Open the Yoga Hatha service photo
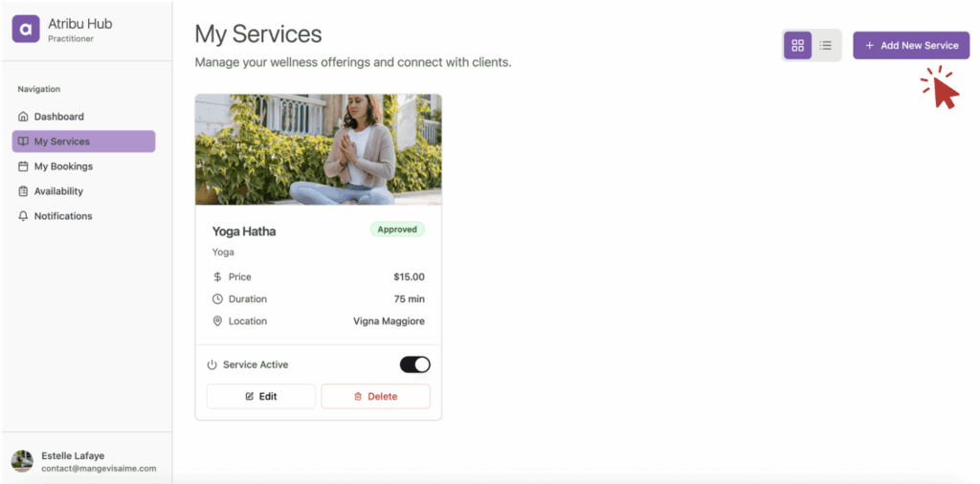This screenshot has width=980, height=484. pyautogui.click(x=318, y=150)
